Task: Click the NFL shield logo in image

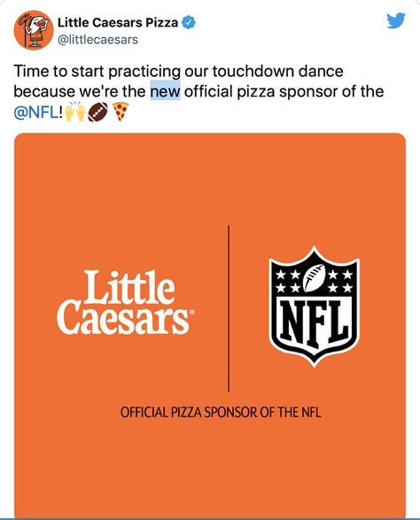Action: pos(314,307)
